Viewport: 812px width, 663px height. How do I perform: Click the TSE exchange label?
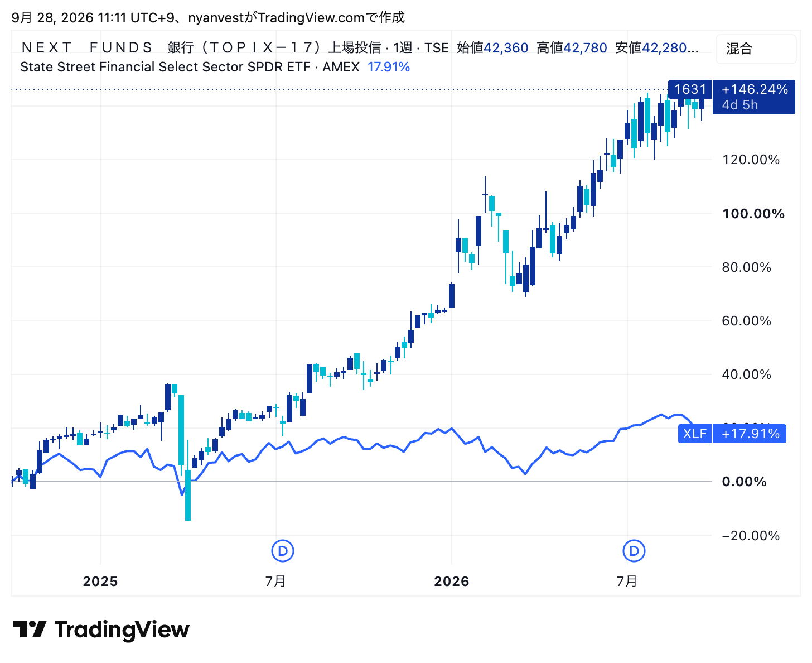tap(436, 48)
